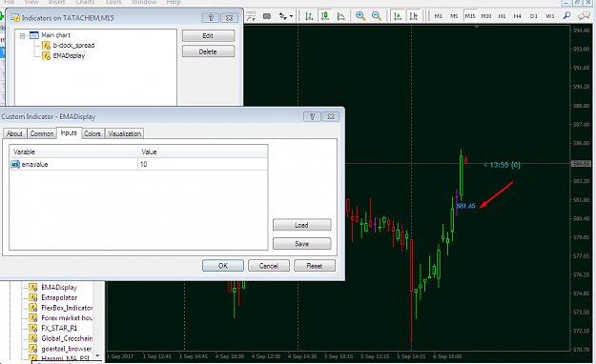
Task: Open the Colors tab
Action: [92, 133]
